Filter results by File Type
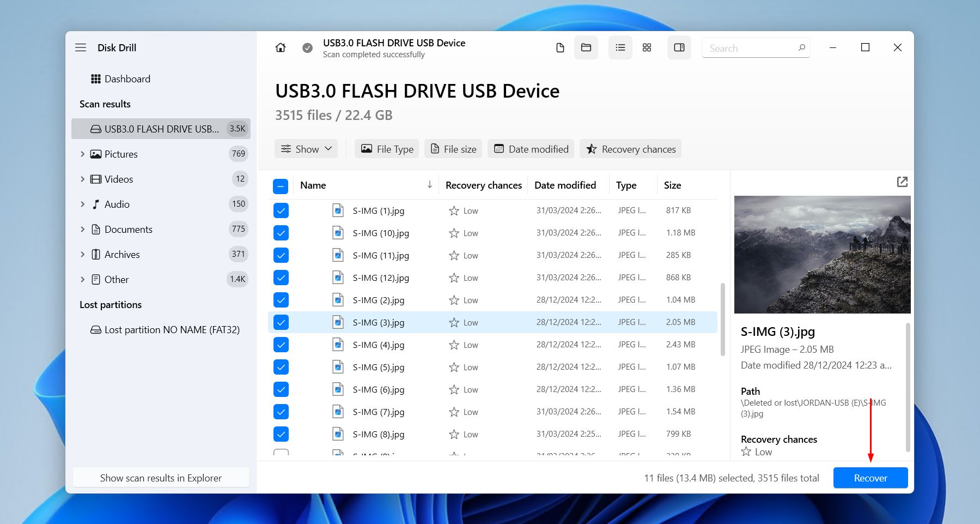The width and height of the screenshot is (980, 524). coord(386,148)
